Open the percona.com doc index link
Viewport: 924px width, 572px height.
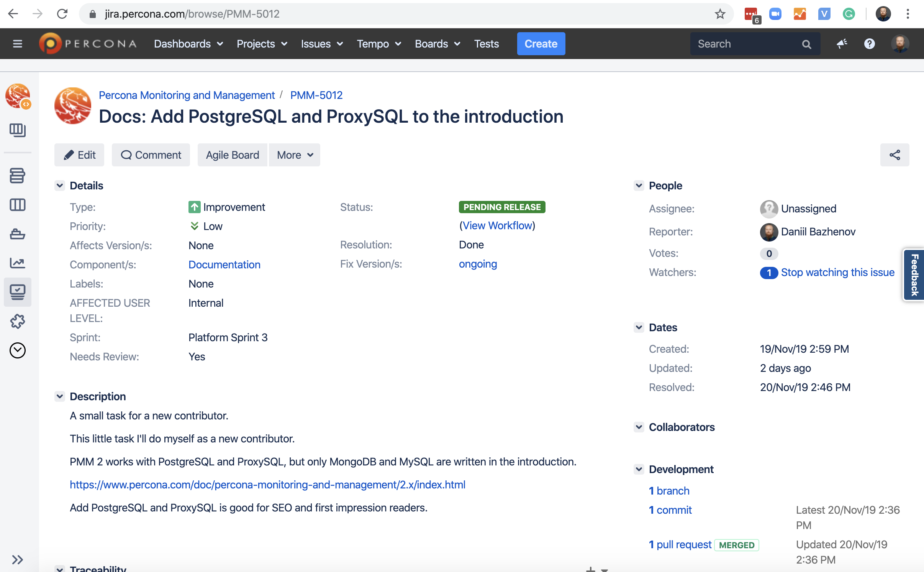267,485
